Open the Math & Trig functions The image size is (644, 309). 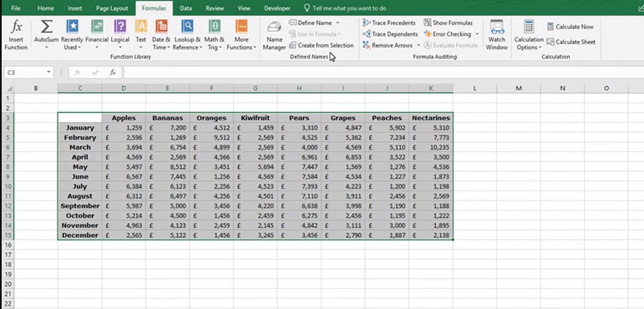click(215, 35)
